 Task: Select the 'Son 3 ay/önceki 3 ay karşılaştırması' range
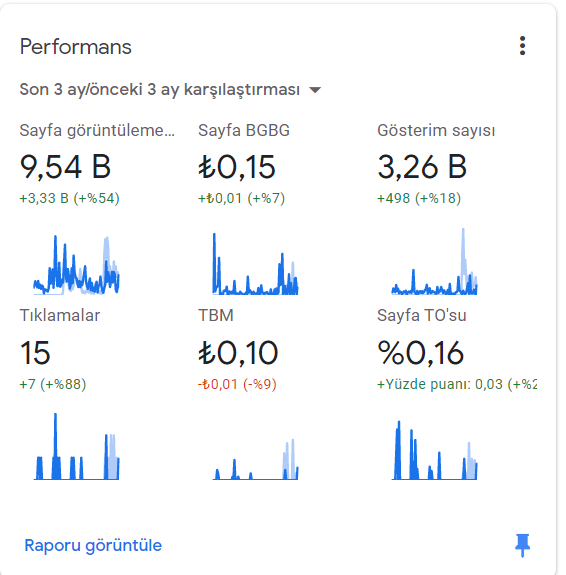point(160,89)
